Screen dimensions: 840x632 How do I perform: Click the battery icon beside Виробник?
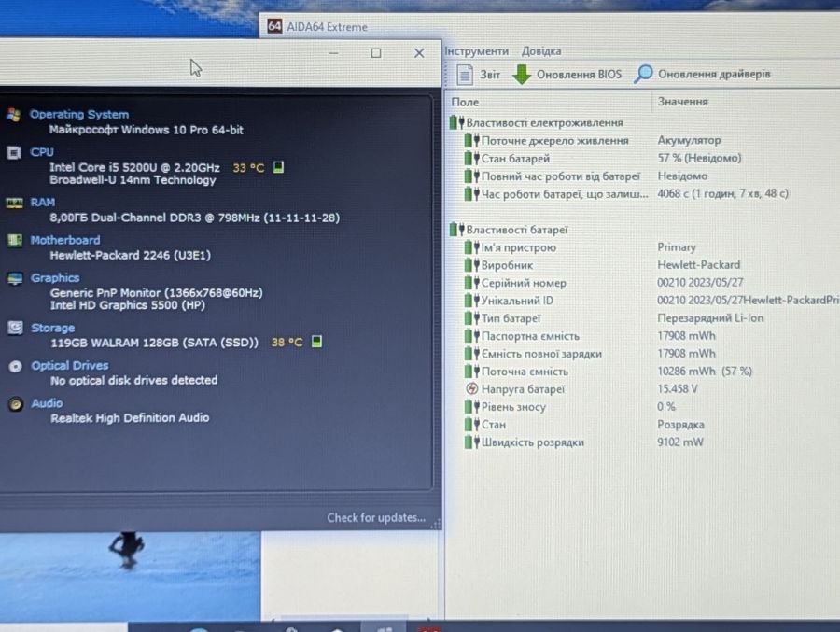click(471, 265)
